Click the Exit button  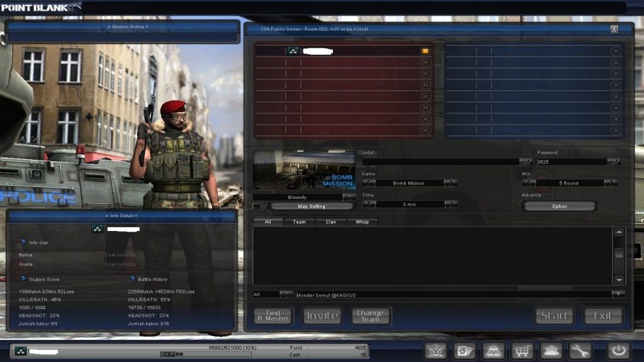tap(602, 315)
